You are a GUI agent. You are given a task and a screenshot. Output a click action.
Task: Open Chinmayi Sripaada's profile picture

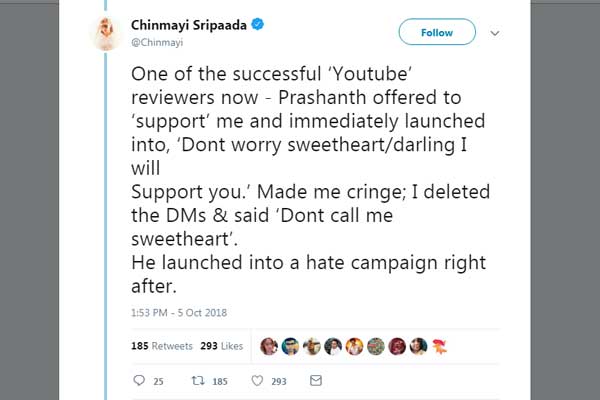pos(106,34)
